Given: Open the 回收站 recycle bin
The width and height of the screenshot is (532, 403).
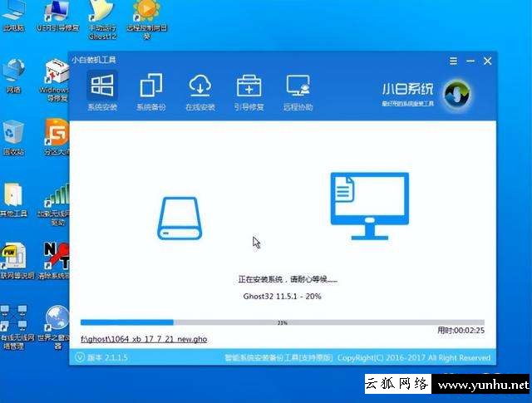Looking at the screenshot, I should 13,137.
